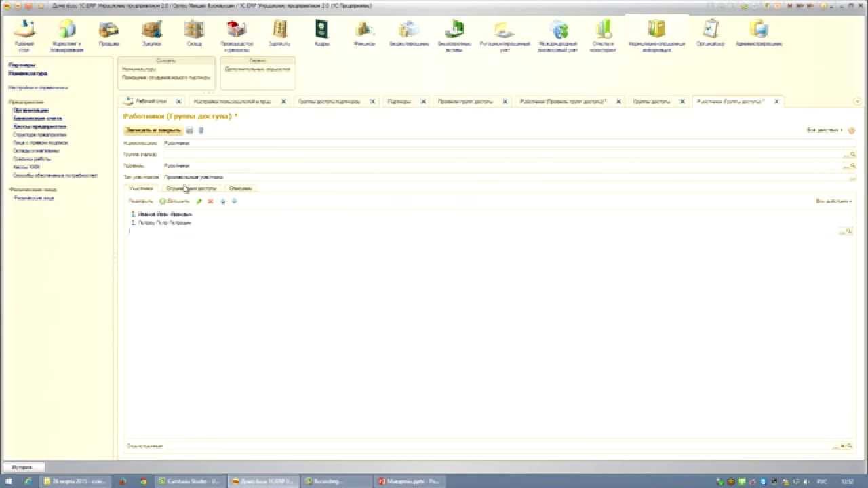The height and width of the screenshot is (488, 868).
Task: Click the Профиль field selection button
Action: (846, 166)
